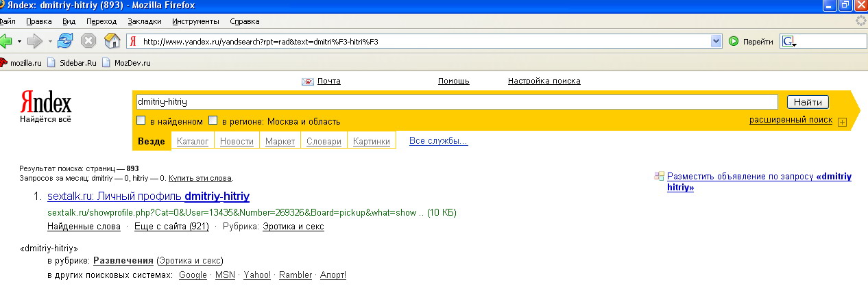
Task: Expand advanced search with plus icon
Action: [843, 123]
